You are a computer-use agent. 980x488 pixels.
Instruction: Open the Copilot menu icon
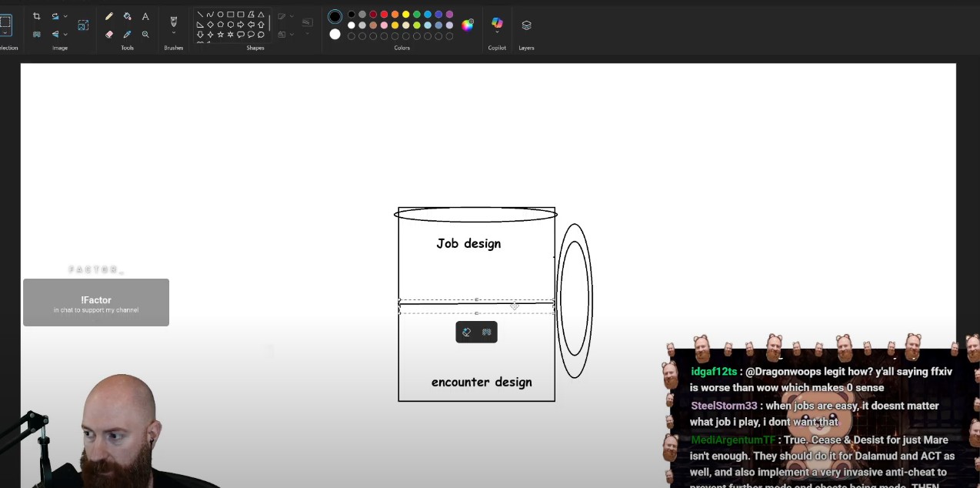[x=497, y=23]
